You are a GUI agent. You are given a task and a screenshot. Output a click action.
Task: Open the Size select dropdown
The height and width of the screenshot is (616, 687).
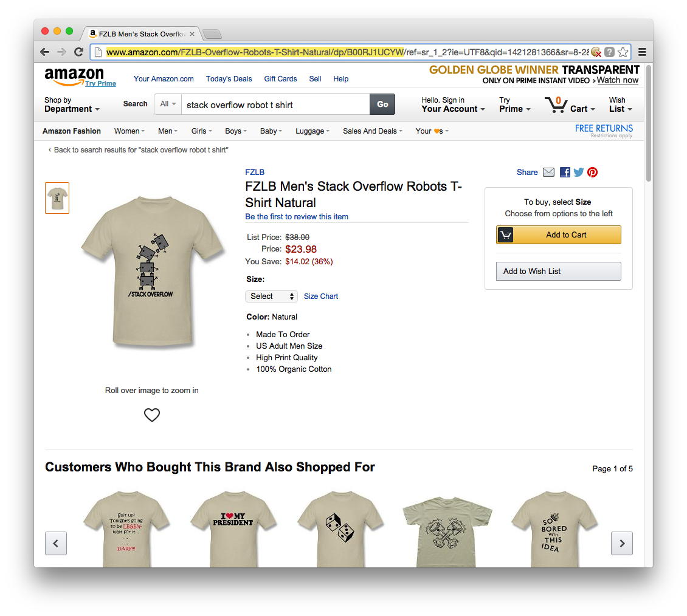coord(271,296)
